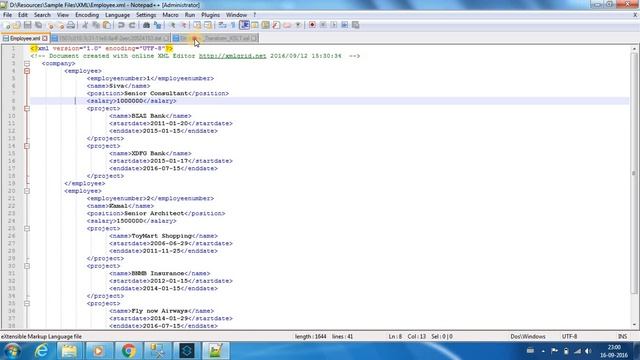Cut selection with the scissors icon
Viewport: 640px width, 360px height.
pyautogui.click(x=85, y=25)
